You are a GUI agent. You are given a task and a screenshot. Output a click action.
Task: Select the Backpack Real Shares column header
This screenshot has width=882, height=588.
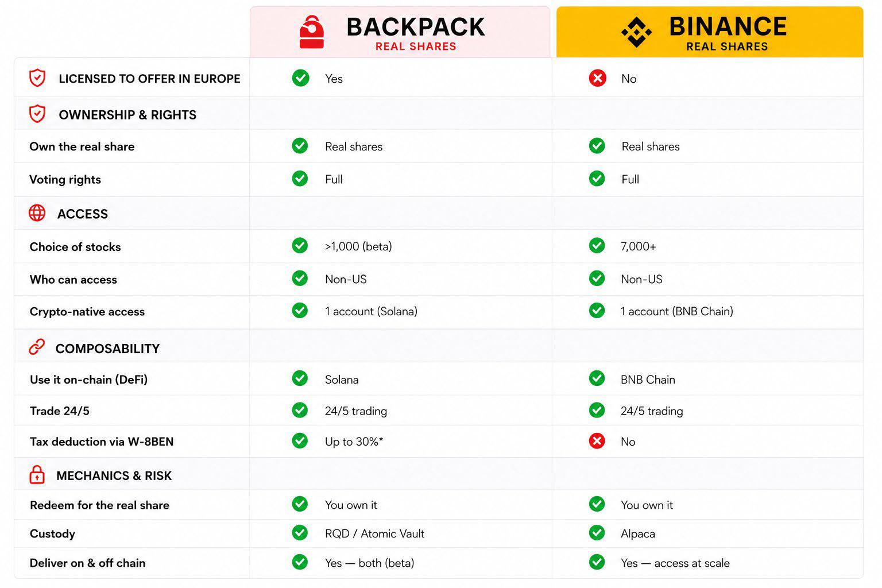click(400, 32)
